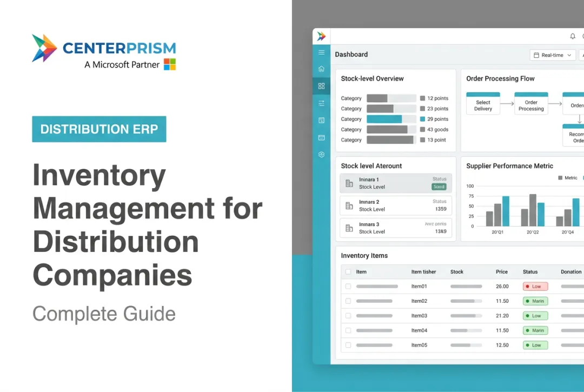The height and width of the screenshot is (392, 584).
Task: Click the Supplier Performance Metric heading
Action: (x=509, y=166)
